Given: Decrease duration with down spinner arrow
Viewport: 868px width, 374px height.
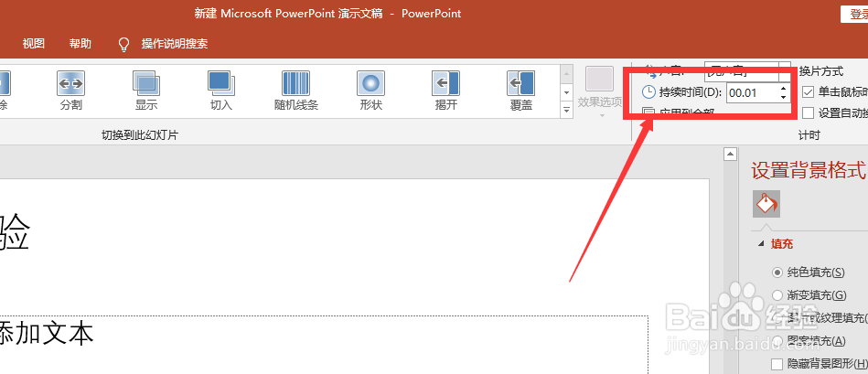Looking at the screenshot, I should [x=783, y=97].
